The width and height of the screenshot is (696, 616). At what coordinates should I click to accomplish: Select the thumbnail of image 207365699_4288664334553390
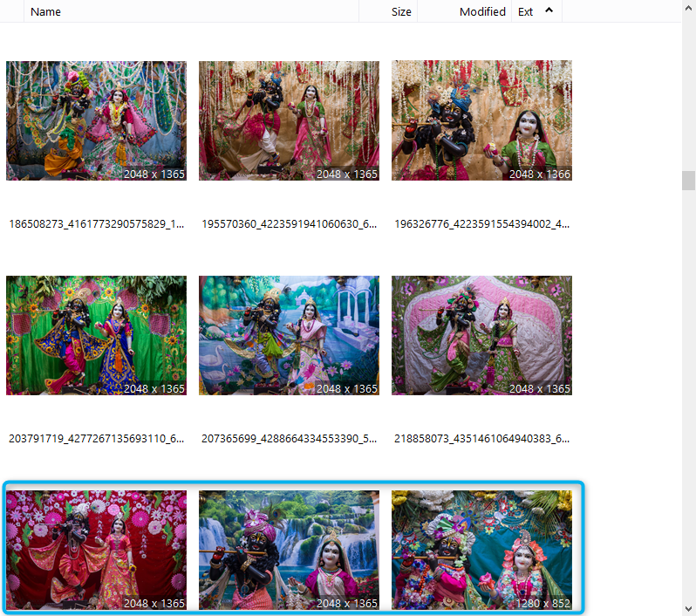[x=289, y=336]
